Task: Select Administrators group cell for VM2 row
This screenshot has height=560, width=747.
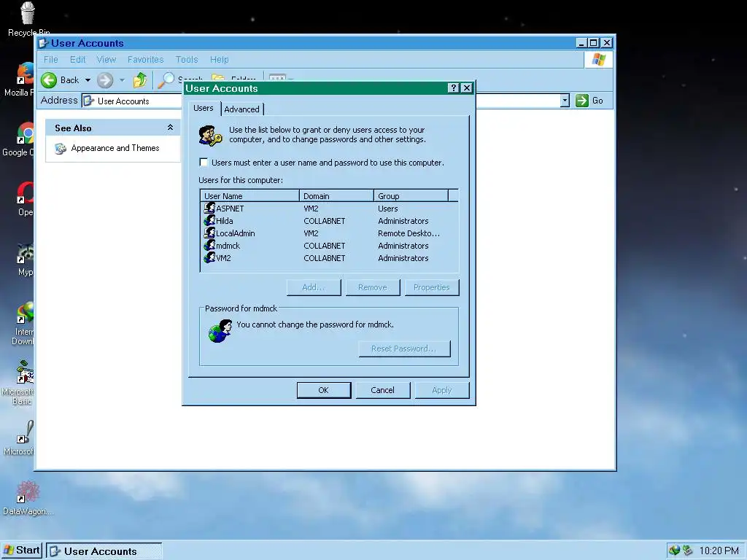Action: [403, 258]
